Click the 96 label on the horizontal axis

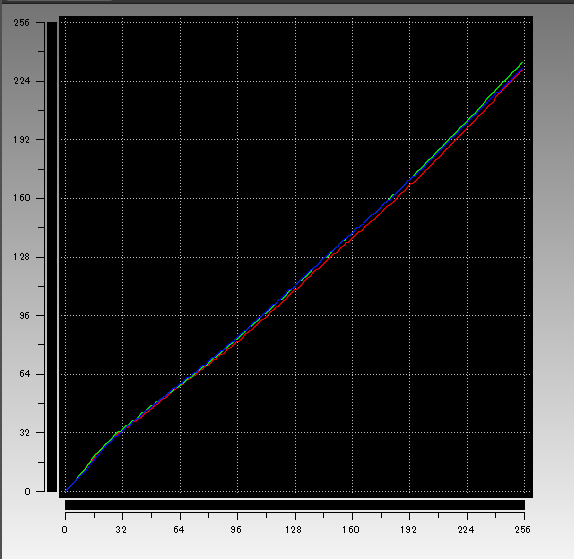(236, 530)
